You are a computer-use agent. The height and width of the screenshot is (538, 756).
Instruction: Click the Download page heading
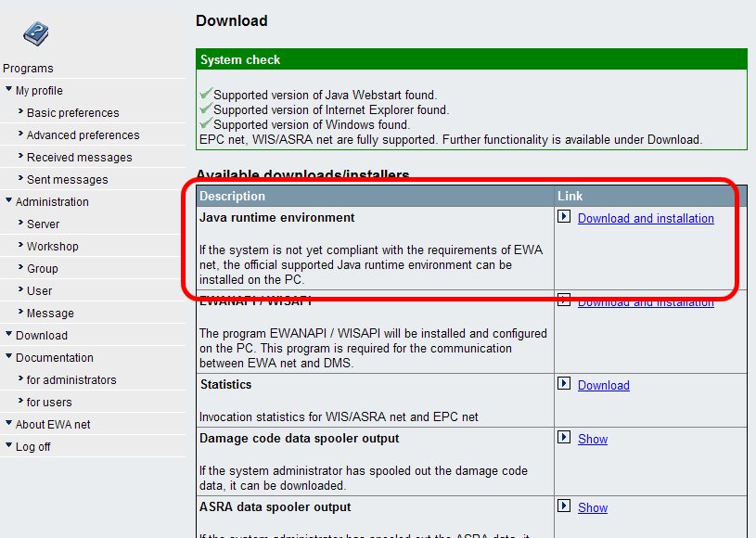(231, 20)
